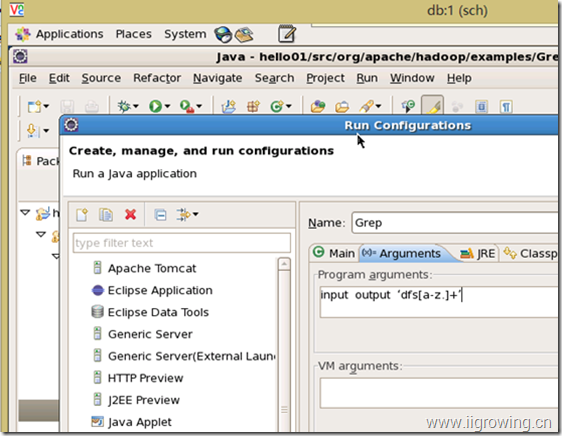Open the Window menu
The height and width of the screenshot is (436, 562).
[x=412, y=78]
